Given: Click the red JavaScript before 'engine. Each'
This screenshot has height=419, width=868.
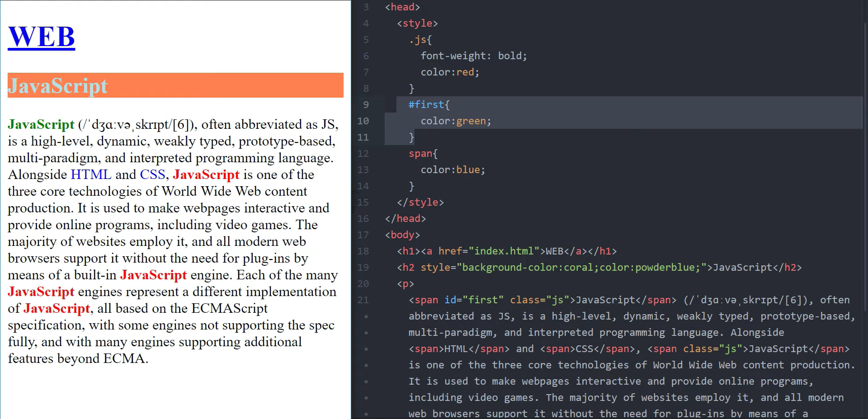Looking at the screenshot, I should (x=153, y=275).
